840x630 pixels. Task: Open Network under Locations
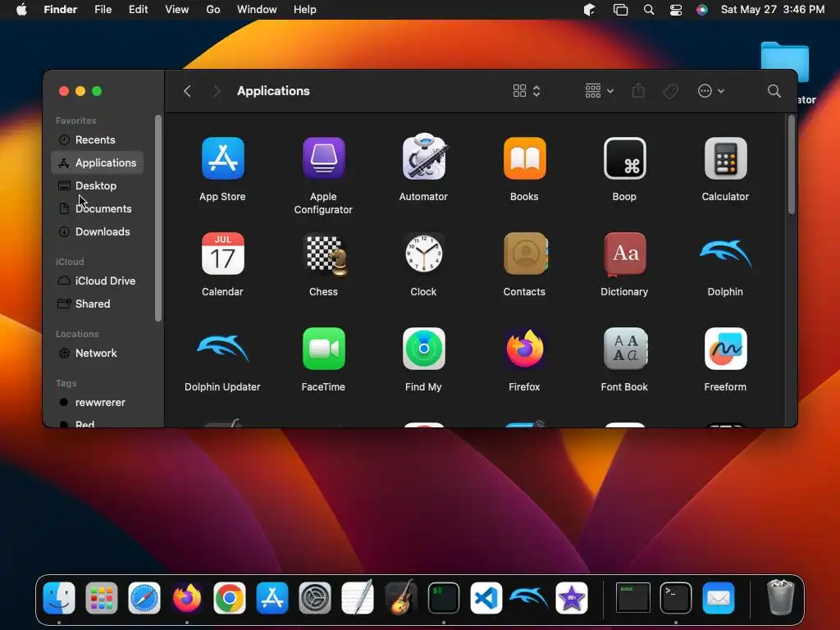[97, 353]
